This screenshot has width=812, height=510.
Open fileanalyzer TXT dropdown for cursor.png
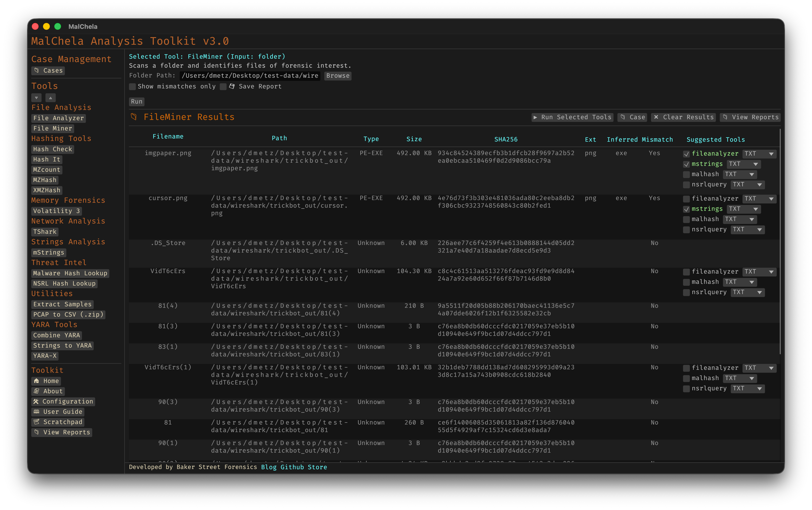coord(759,199)
